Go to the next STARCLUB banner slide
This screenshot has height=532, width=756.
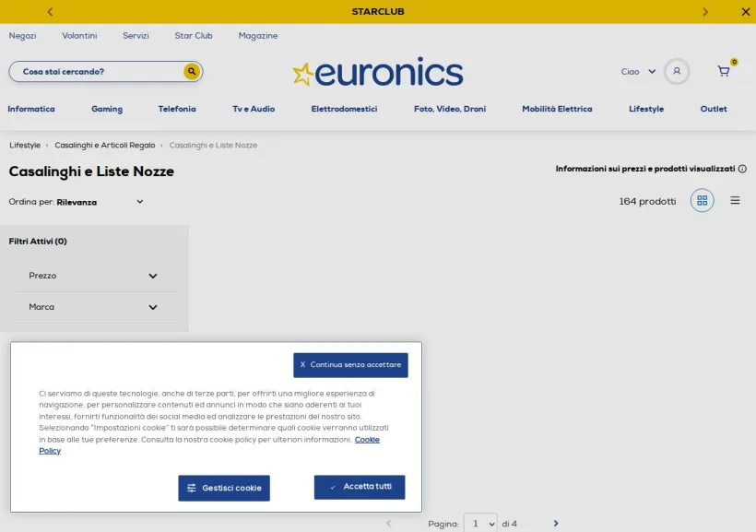pos(705,12)
